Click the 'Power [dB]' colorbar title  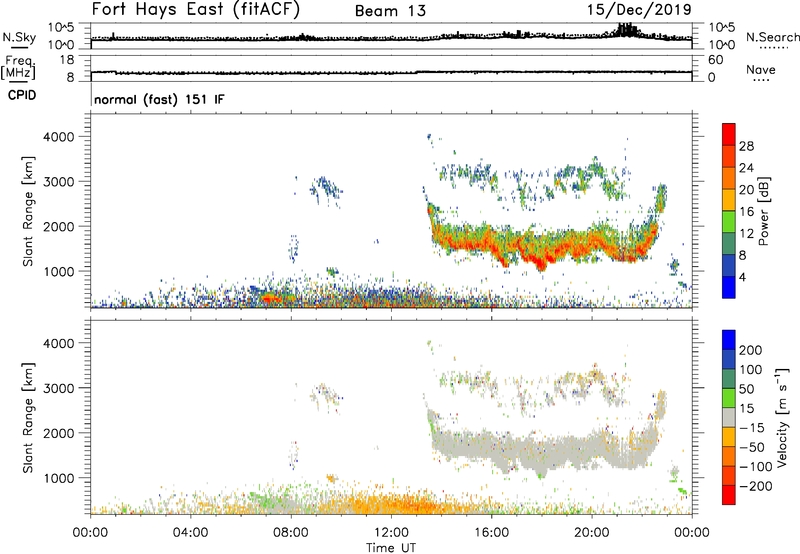763,211
